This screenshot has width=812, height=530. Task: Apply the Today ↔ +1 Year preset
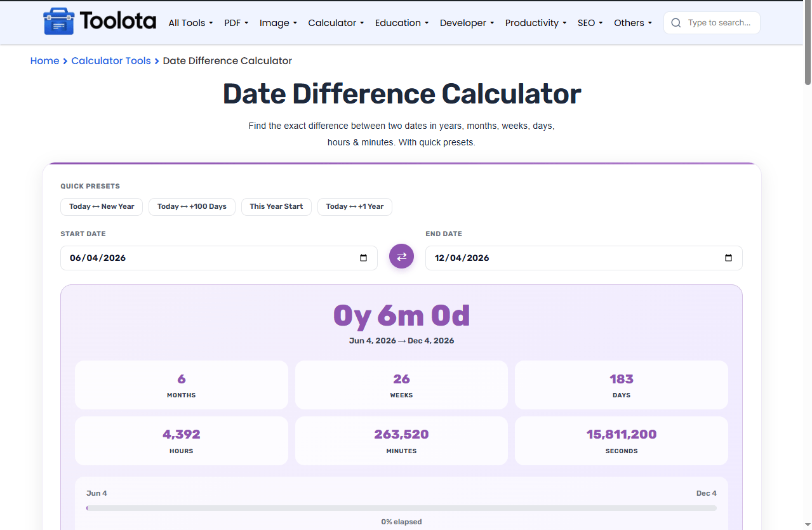coord(355,206)
